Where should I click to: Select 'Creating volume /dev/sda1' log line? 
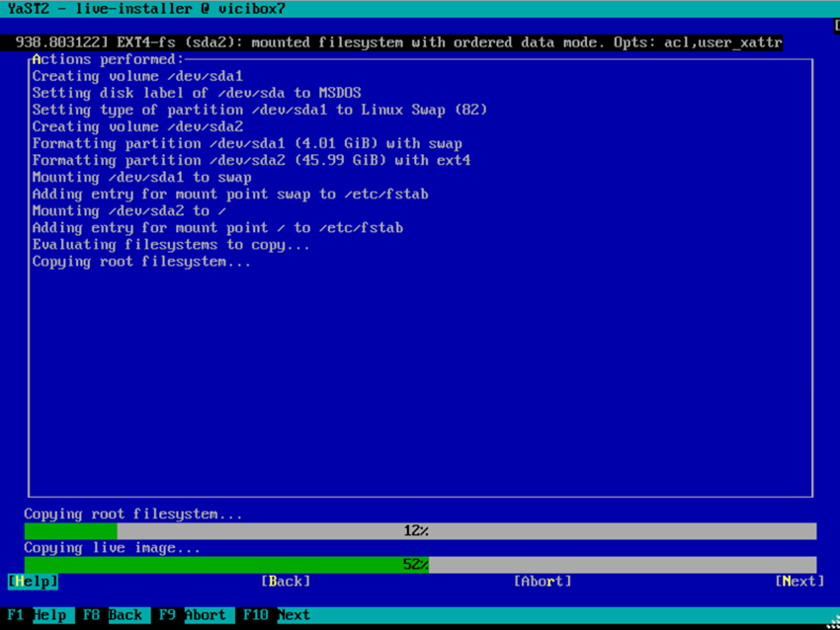137,76
